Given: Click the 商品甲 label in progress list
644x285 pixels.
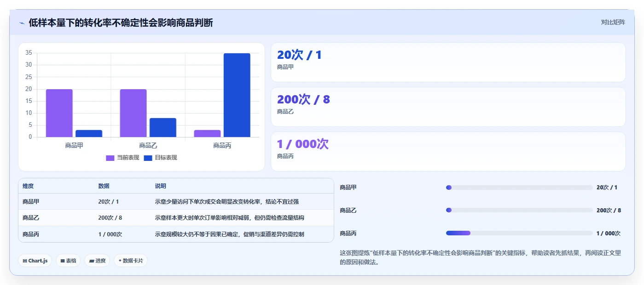Looking at the screenshot, I should point(348,188).
